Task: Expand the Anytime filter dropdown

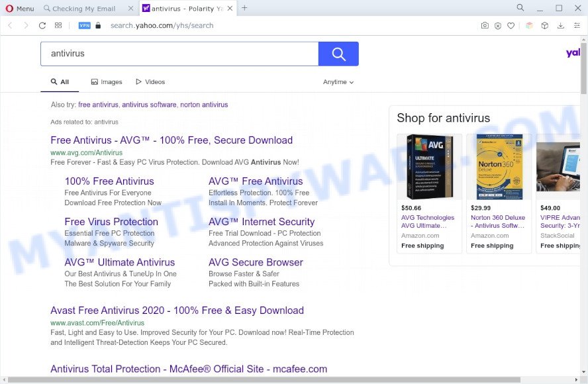Action: click(338, 81)
